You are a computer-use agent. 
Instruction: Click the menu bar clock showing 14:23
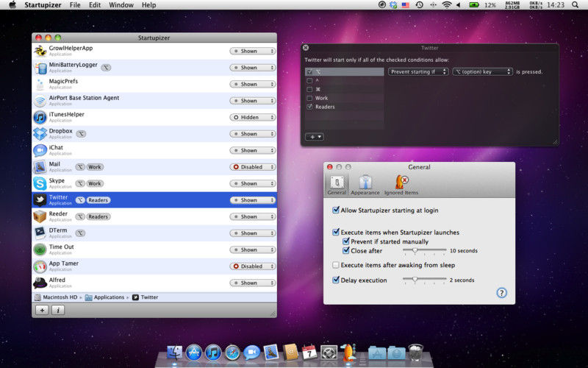[x=556, y=5]
